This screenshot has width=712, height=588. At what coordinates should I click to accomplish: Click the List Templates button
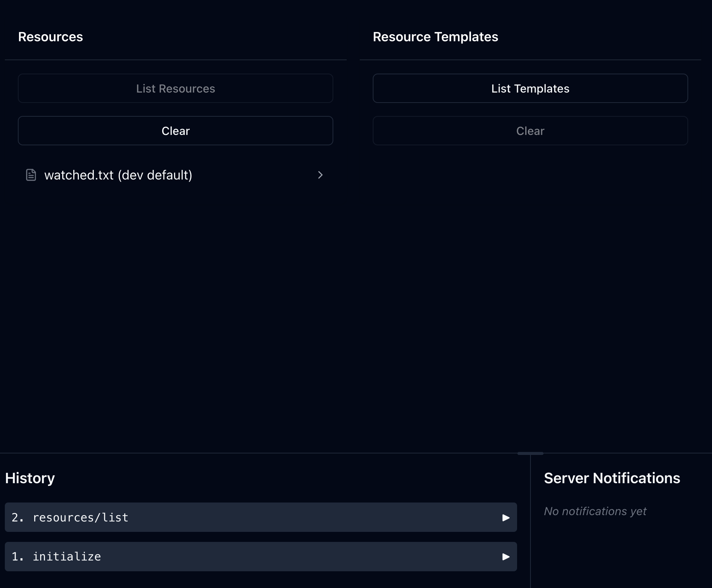[530, 88]
